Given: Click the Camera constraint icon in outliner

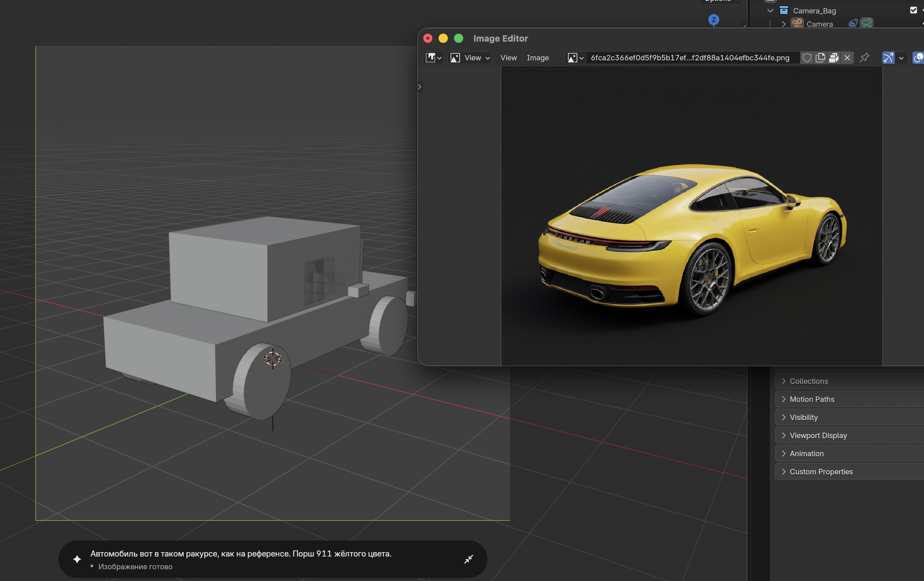Looking at the screenshot, I should coord(853,23).
